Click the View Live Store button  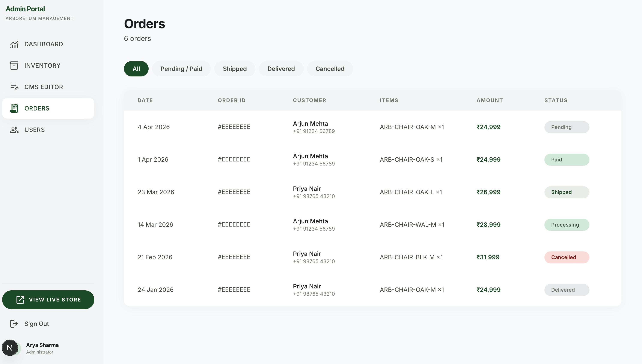click(x=48, y=300)
